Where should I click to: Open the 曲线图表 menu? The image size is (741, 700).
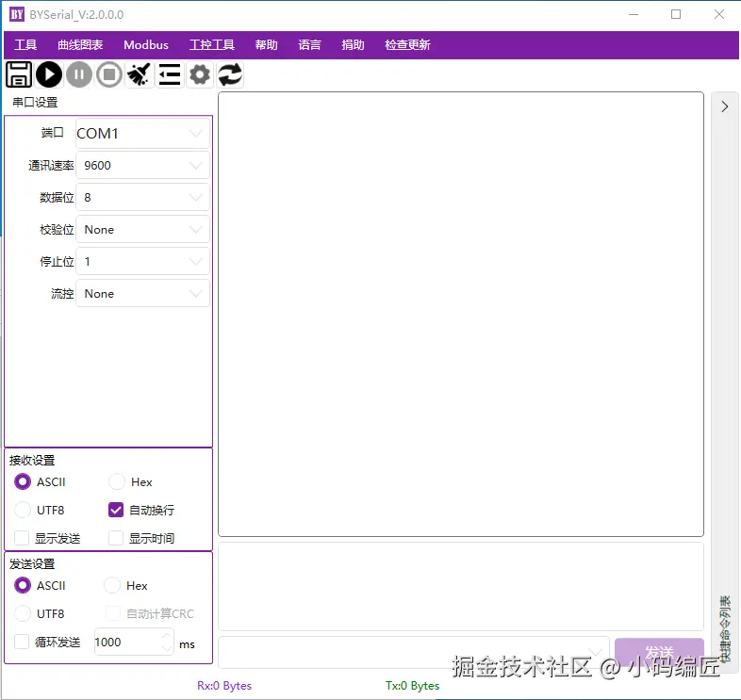[x=80, y=45]
